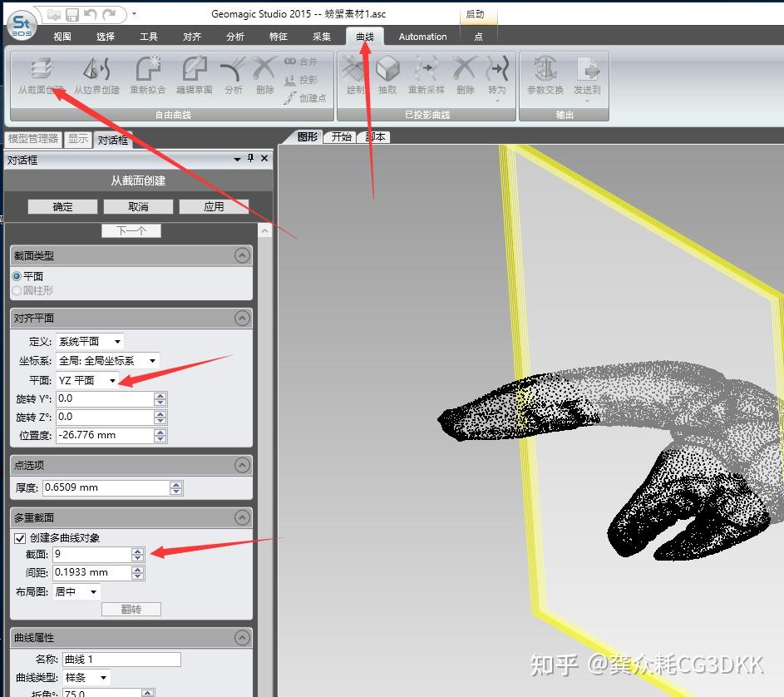Image resolution: width=784 pixels, height=697 pixels.
Task: Switch to the 模型管理器 panel tab
Action: (x=33, y=138)
